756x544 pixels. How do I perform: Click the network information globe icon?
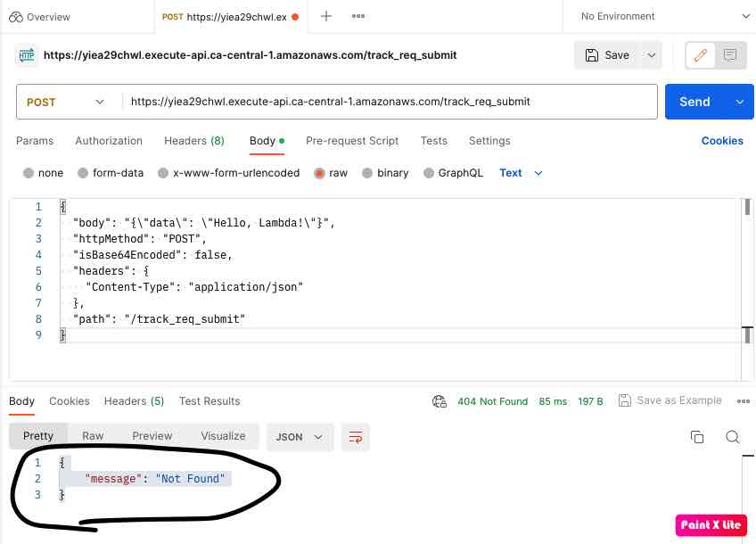440,401
